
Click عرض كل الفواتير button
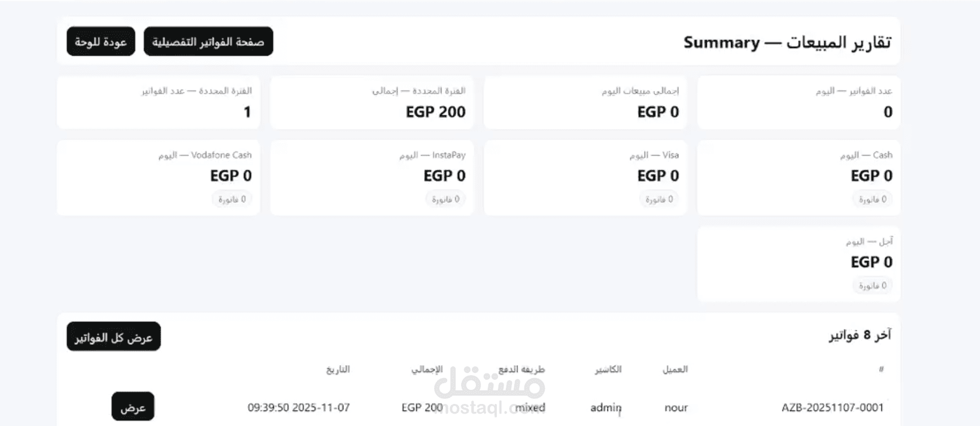tap(113, 336)
